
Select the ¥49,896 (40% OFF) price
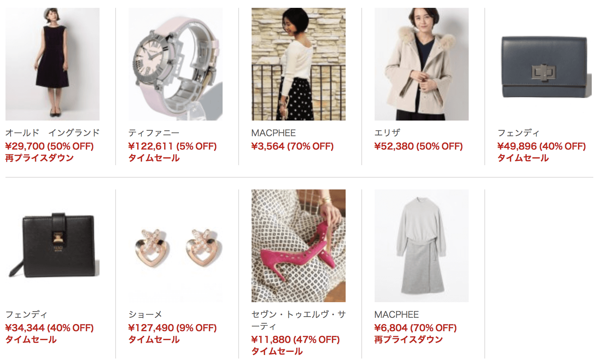[542, 146]
